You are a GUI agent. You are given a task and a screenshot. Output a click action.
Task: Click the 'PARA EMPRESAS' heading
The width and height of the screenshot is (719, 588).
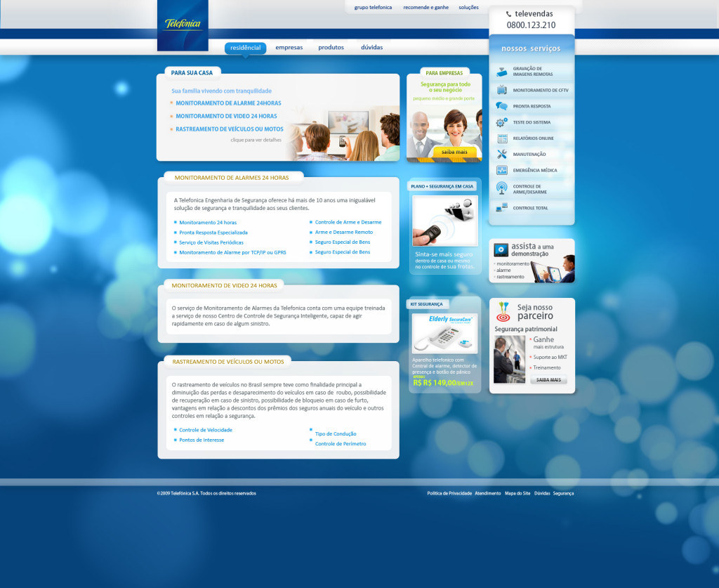tap(444, 73)
